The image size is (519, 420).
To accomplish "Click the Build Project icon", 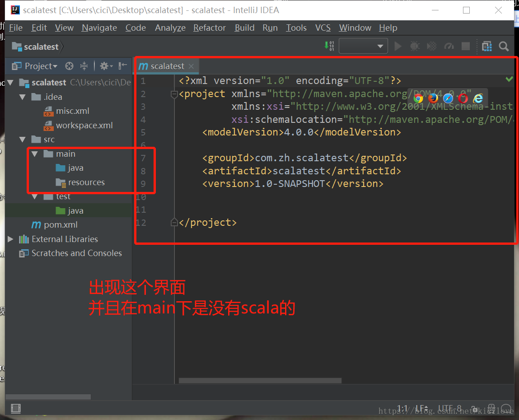I will [x=329, y=46].
